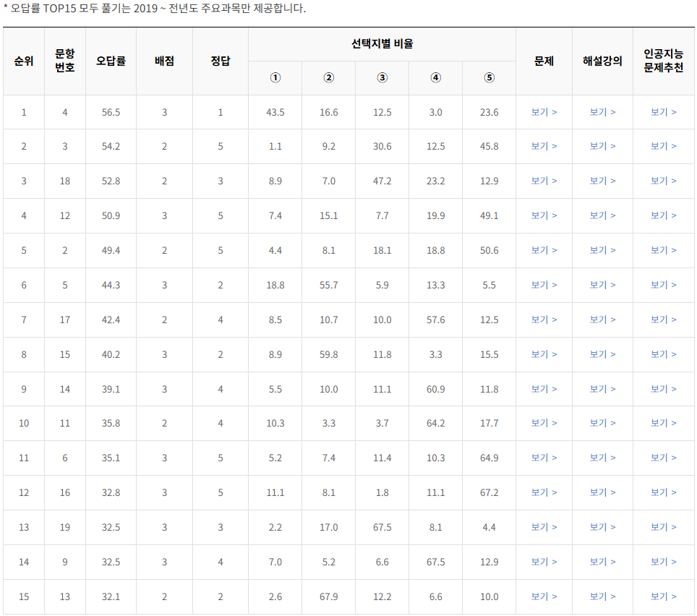The height and width of the screenshot is (616, 697).
Task: Open 문제 보기 for question number 3
Action: click(x=544, y=147)
